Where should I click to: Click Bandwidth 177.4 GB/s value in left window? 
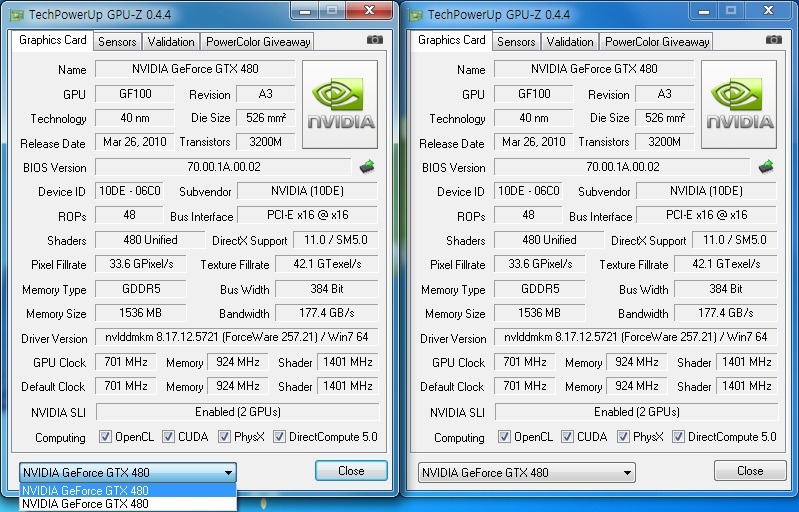(x=327, y=313)
